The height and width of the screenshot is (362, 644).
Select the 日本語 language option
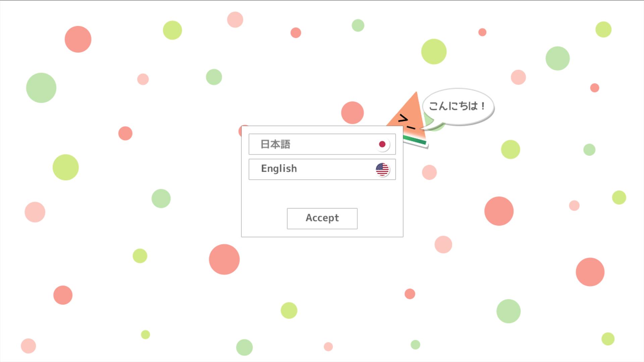tap(322, 144)
